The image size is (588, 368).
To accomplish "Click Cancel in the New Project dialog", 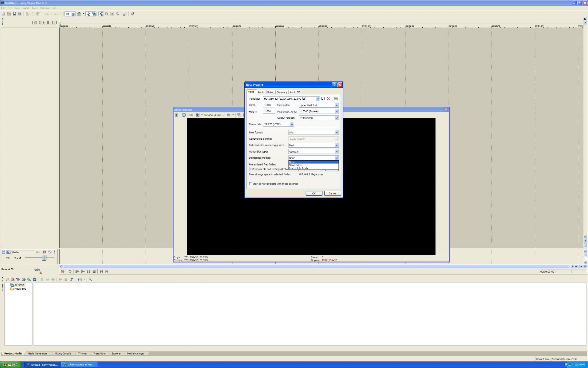I will click(332, 193).
